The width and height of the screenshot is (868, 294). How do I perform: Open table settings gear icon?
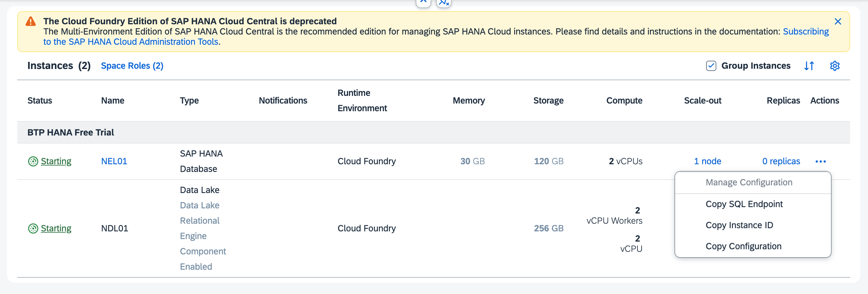click(x=834, y=66)
